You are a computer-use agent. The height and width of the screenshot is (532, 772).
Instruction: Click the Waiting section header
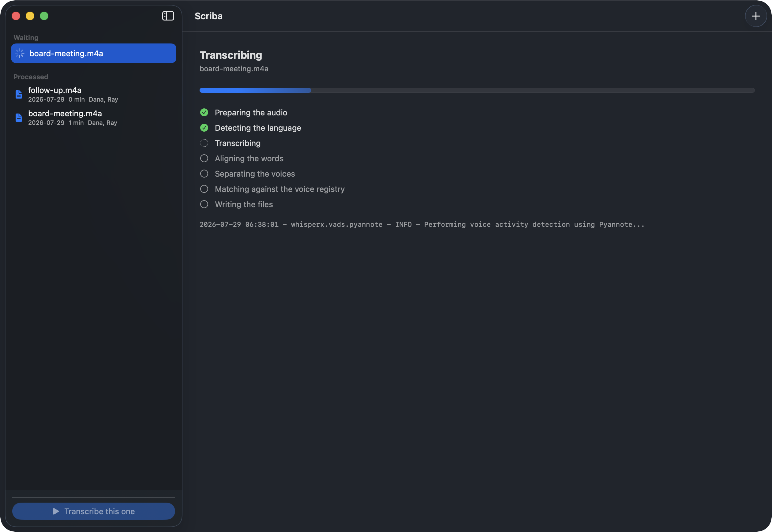(26, 38)
